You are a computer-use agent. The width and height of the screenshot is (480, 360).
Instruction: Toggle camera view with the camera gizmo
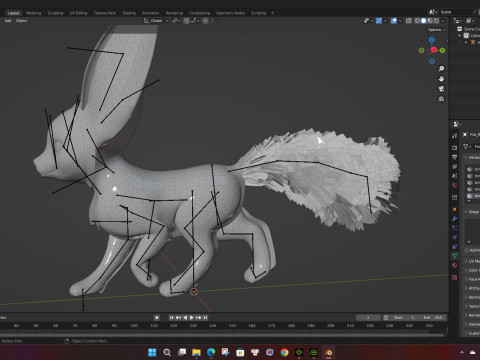[x=441, y=89]
